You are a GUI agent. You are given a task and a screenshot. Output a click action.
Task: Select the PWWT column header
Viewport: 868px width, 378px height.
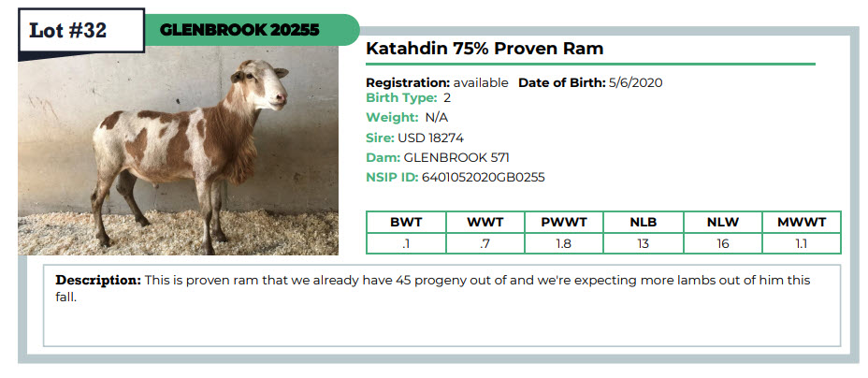click(x=563, y=223)
